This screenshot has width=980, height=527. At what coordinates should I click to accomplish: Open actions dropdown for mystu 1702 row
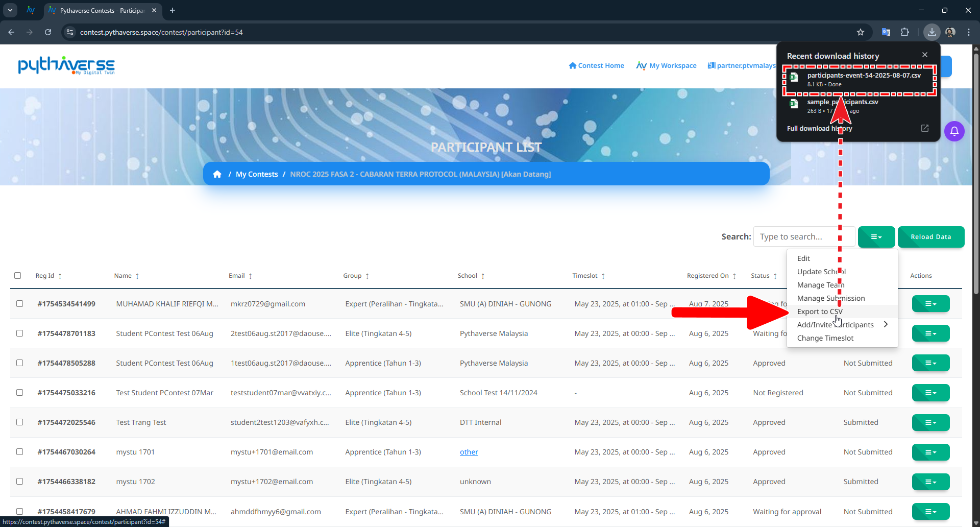[931, 482]
